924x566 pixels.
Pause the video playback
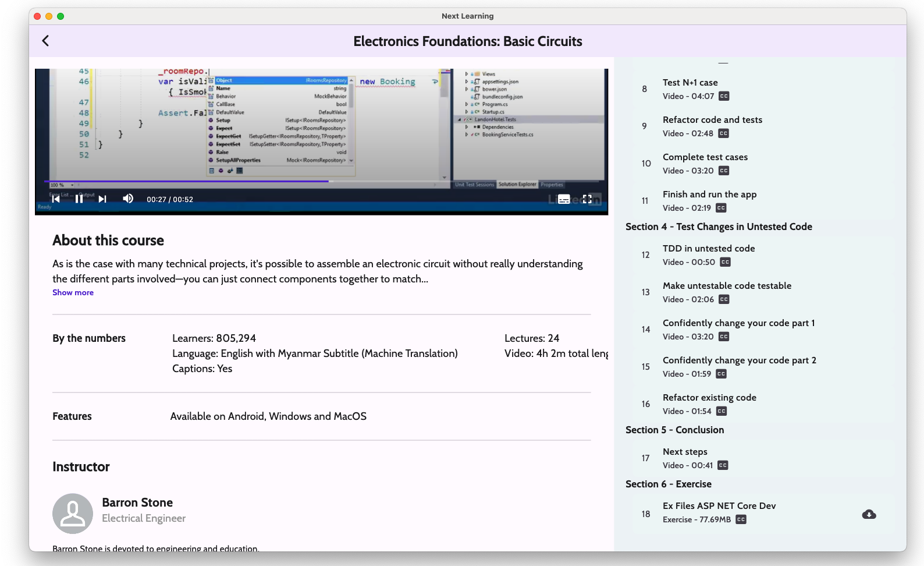point(79,199)
